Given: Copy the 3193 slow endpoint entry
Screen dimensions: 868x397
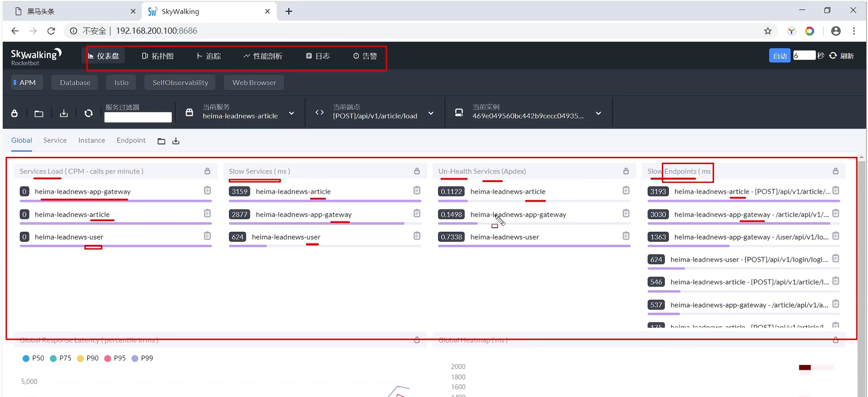Looking at the screenshot, I should tap(836, 191).
